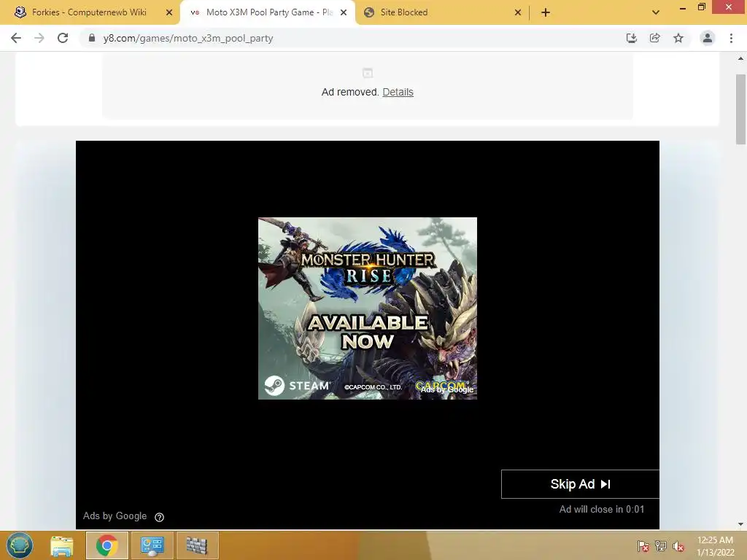The width and height of the screenshot is (747, 560).
Task: Close the Moto X3M Pool Party tab
Action: click(344, 12)
